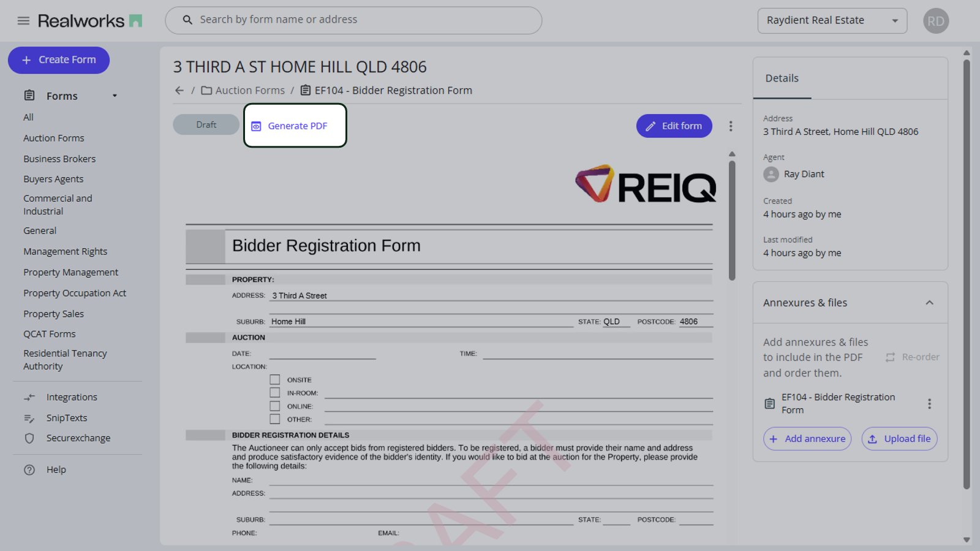
Task: Open Property Sales category
Action: (54, 314)
